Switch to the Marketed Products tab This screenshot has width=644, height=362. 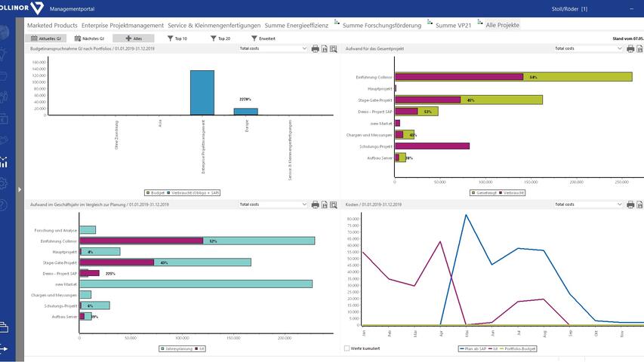pyautogui.click(x=52, y=25)
